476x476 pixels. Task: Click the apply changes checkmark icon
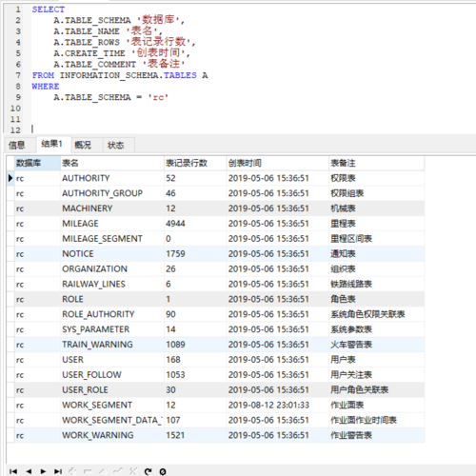pyautogui.click(x=118, y=471)
